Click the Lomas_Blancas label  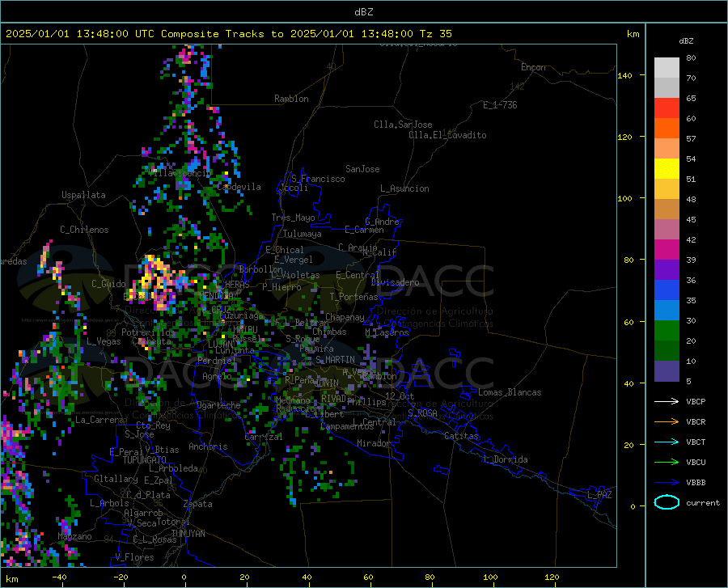tap(510, 392)
